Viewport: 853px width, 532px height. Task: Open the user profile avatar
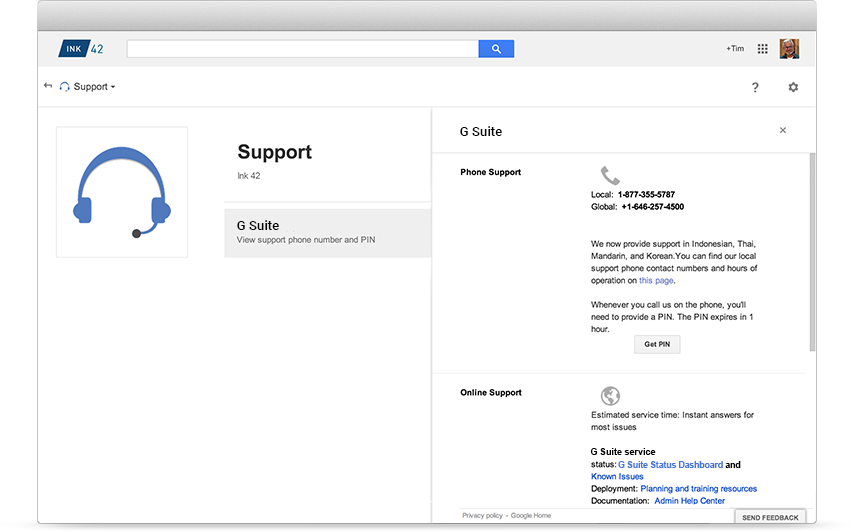pos(789,49)
